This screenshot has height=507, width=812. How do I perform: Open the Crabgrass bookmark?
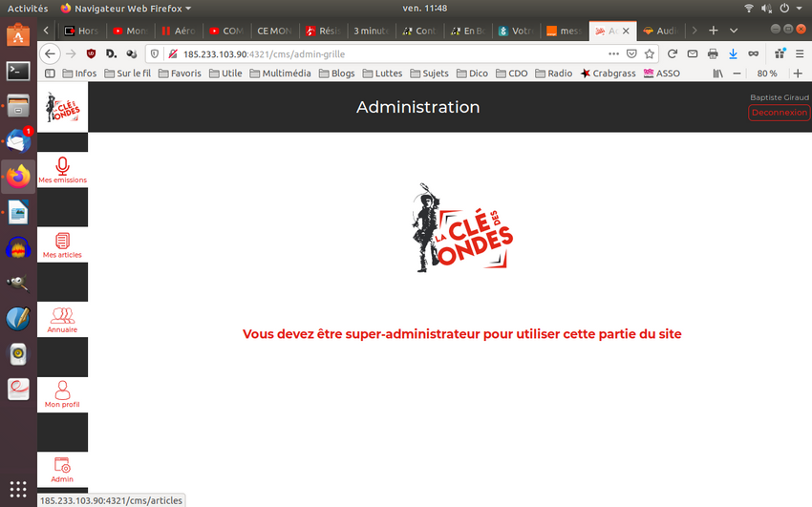(x=608, y=74)
